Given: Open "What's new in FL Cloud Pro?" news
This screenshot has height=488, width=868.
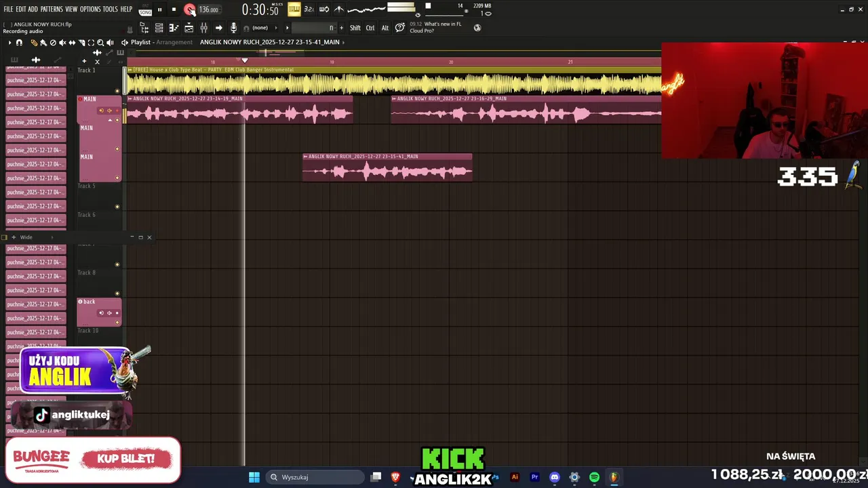Looking at the screenshot, I should pos(435,28).
